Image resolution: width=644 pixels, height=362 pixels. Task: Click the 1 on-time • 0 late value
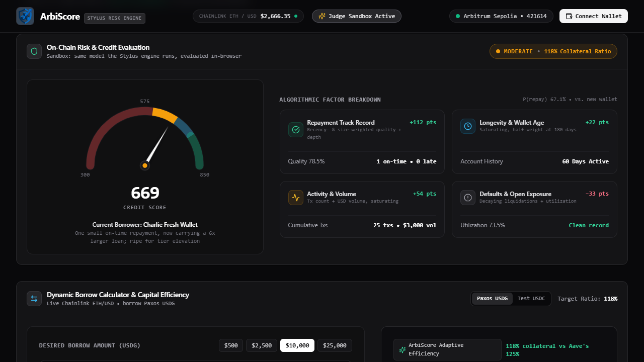pos(407,161)
